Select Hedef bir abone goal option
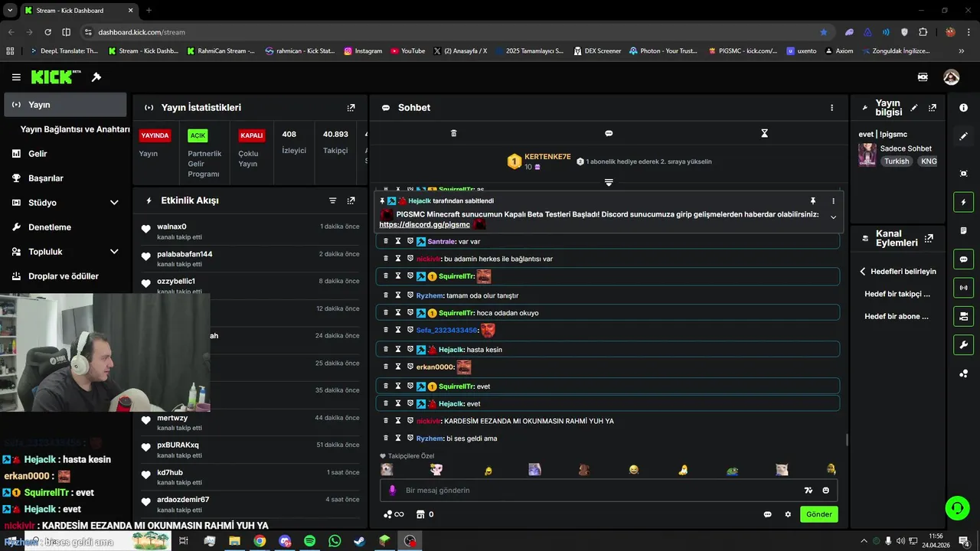 coord(897,316)
